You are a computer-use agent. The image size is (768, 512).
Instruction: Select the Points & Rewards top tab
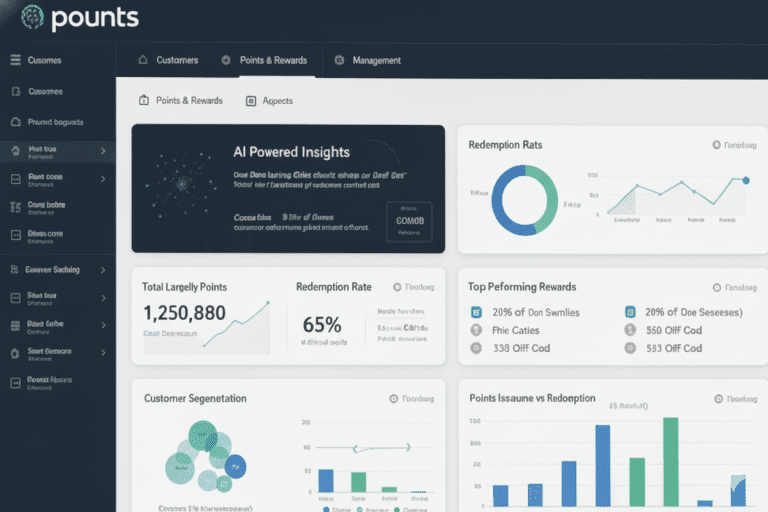[x=273, y=60]
